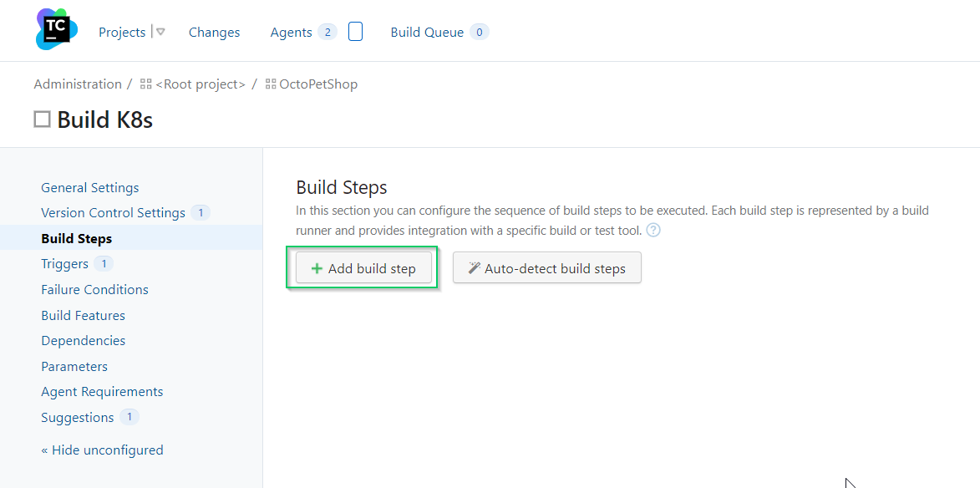
Task: Select Version Control Settings in sidebar
Action: pos(113,213)
